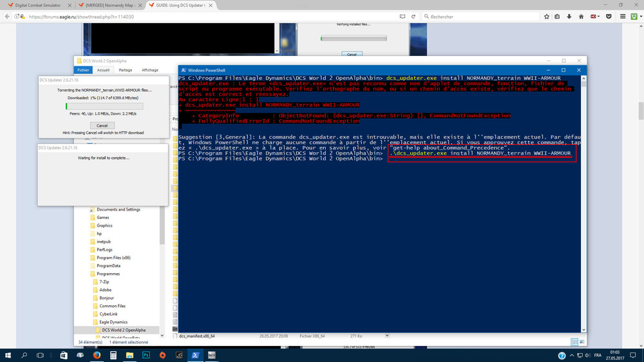Open File Explorer from the taskbar
Viewport: 644px width, 362px height.
pos(129,355)
